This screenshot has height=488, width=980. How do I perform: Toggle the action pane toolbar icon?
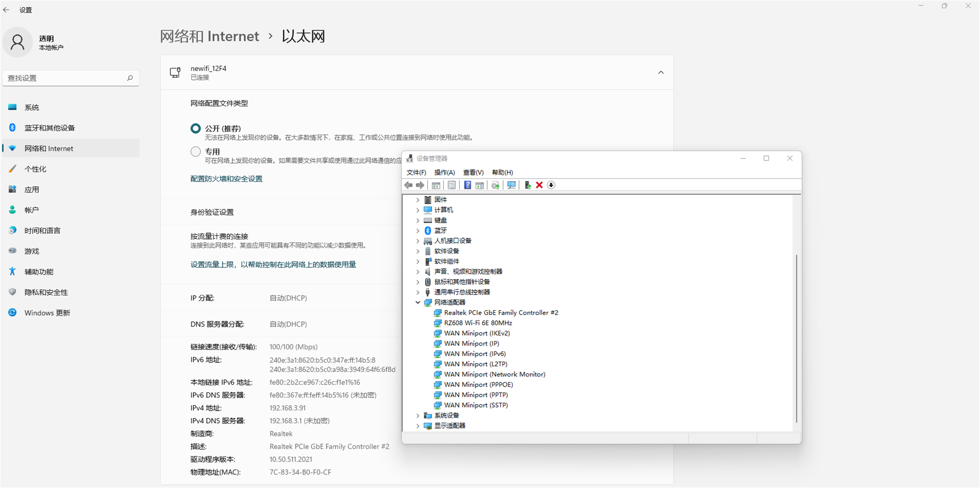pos(480,185)
